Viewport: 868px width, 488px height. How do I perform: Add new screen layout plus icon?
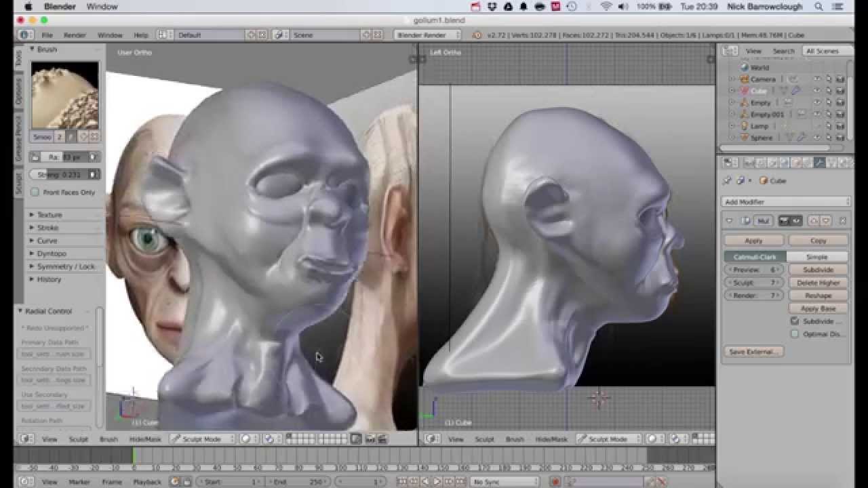pos(251,35)
